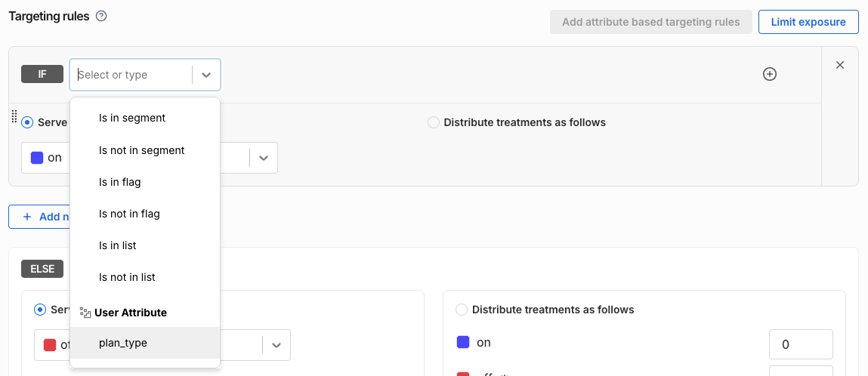Select 'Is in flag' from list
The image size is (868, 376).
(120, 182)
